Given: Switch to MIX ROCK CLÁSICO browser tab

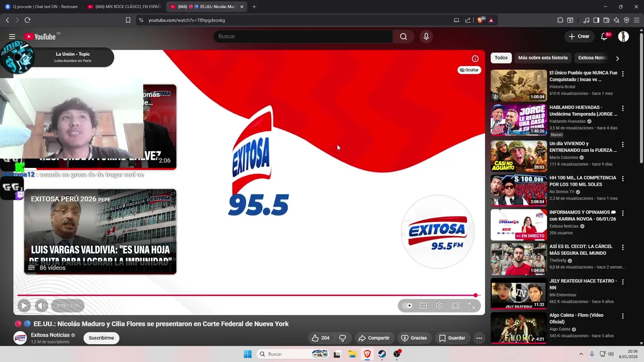Looking at the screenshot, I should [x=124, y=7].
